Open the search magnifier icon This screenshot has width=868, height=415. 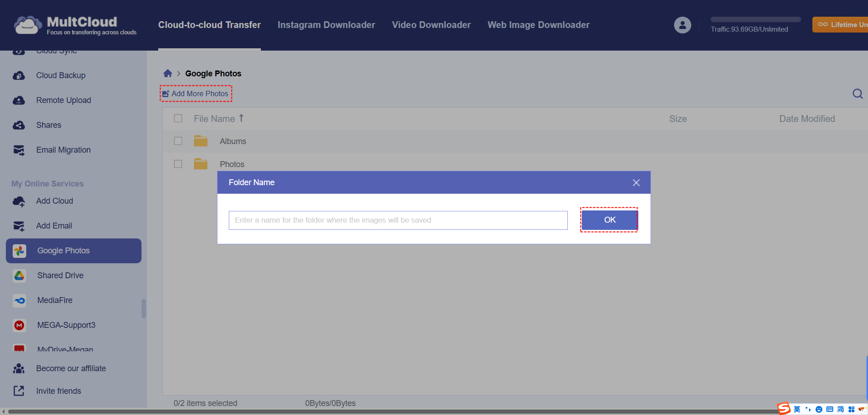click(858, 94)
